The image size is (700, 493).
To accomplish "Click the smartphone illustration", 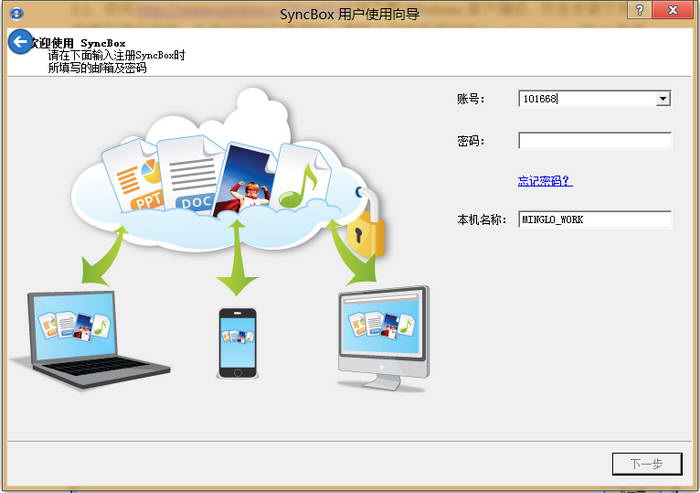I will click(238, 344).
